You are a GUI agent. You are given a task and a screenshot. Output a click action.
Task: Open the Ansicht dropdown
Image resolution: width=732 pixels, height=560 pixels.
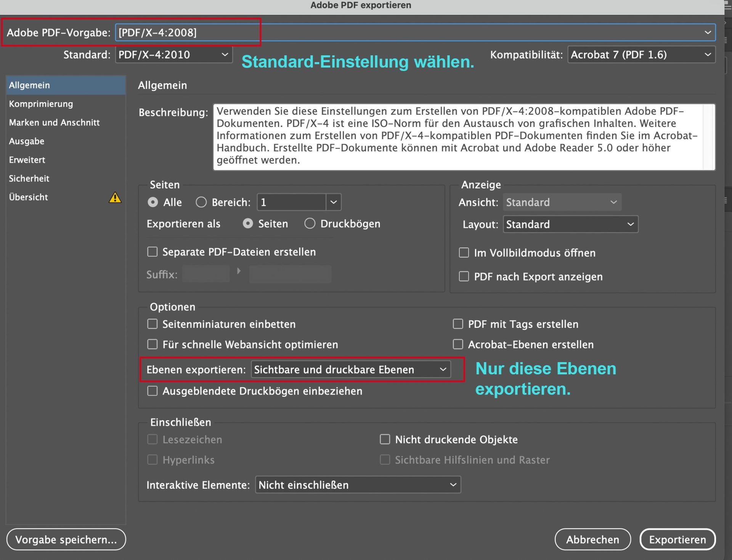pos(562,202)
